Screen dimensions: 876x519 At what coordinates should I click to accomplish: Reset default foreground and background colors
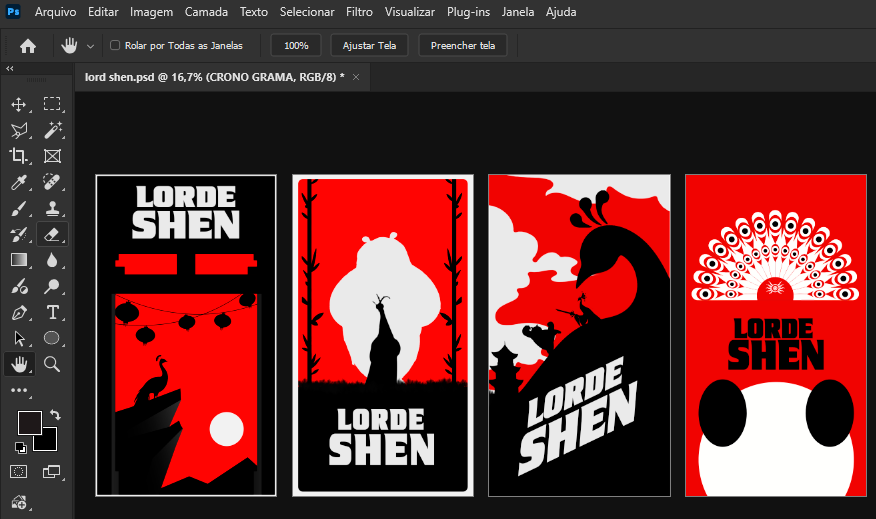pos(20,447)
